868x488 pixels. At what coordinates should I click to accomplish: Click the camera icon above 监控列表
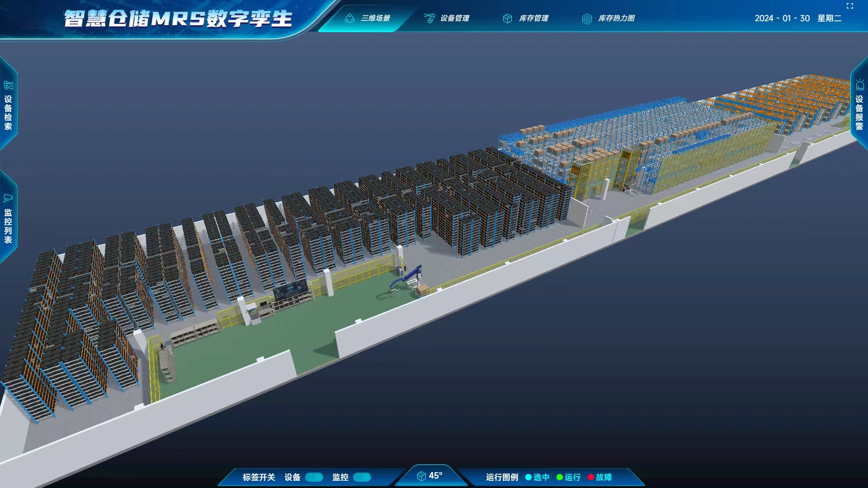point(9,198)
